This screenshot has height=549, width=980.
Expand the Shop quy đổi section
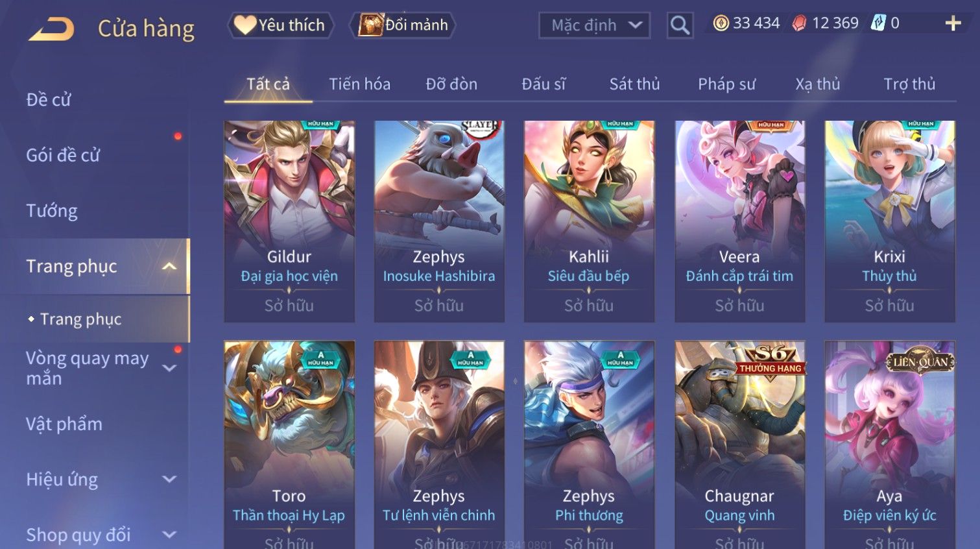point(169,535)
